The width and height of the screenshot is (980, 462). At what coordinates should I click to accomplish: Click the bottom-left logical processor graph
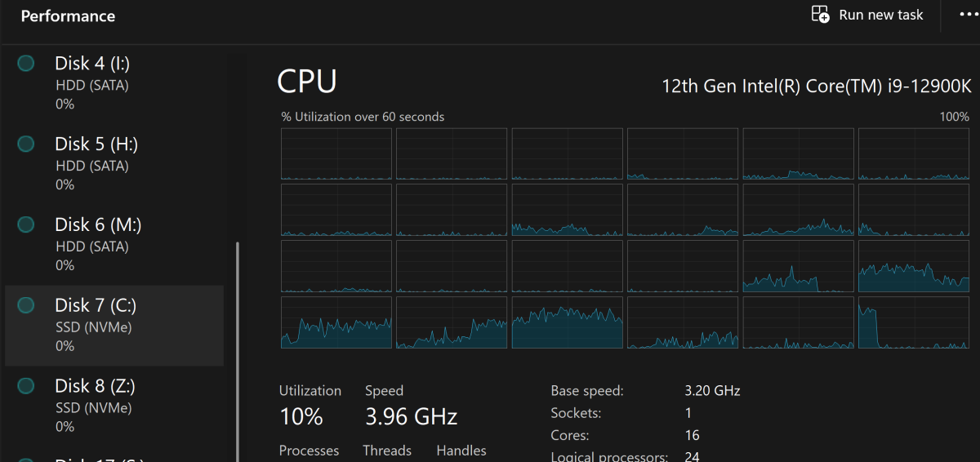pos(336,322)
